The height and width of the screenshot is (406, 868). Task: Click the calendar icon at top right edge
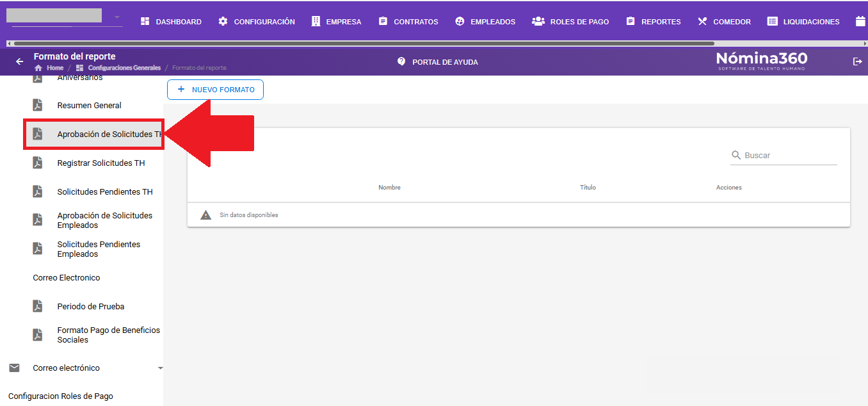point(861,22)
